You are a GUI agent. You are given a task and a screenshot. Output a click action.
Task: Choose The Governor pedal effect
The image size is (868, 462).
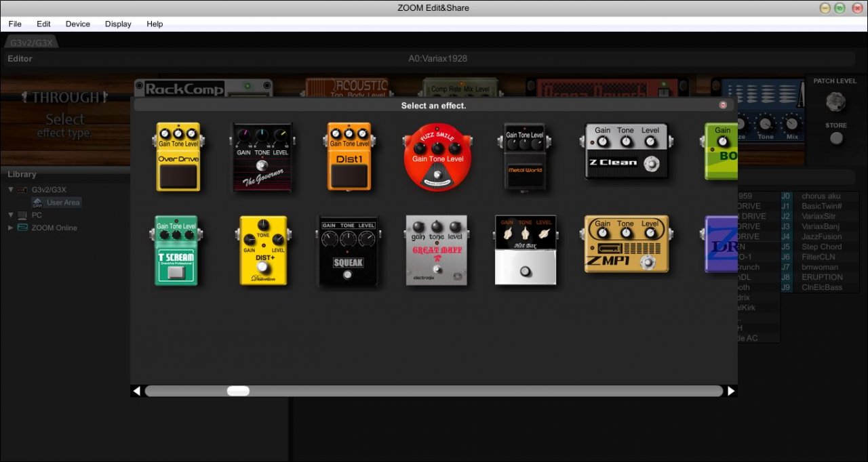pyautogui.click(x=262, y=157)
